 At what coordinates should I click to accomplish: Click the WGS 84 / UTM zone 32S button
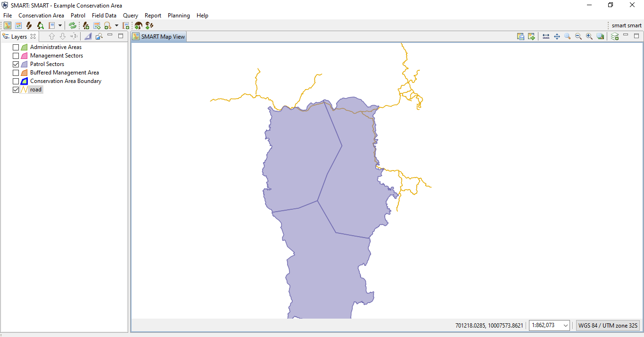point(608,325)
